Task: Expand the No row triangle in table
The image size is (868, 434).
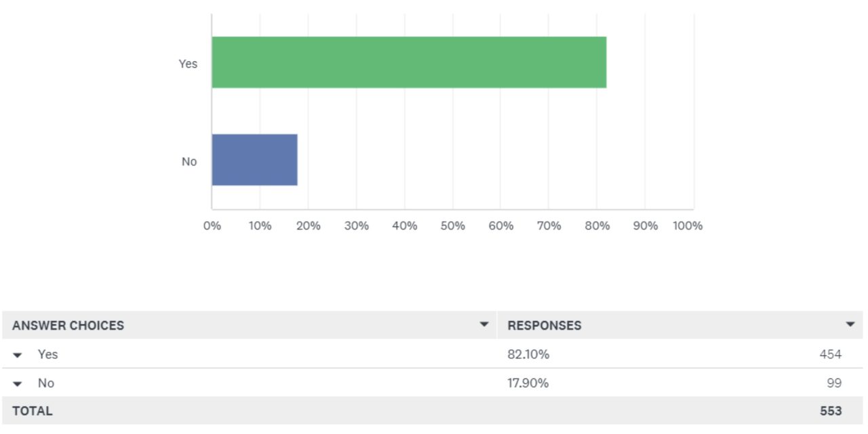Action: [18, 384]
